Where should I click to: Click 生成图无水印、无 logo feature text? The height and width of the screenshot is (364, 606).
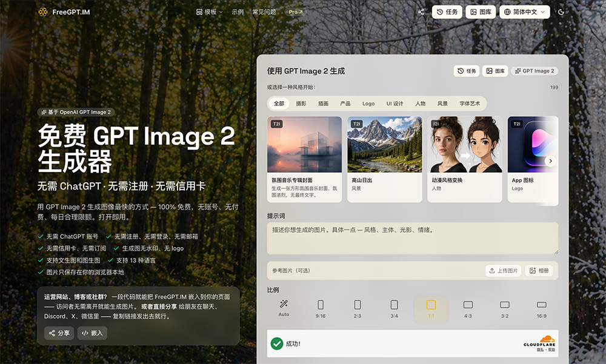point(153,248)
